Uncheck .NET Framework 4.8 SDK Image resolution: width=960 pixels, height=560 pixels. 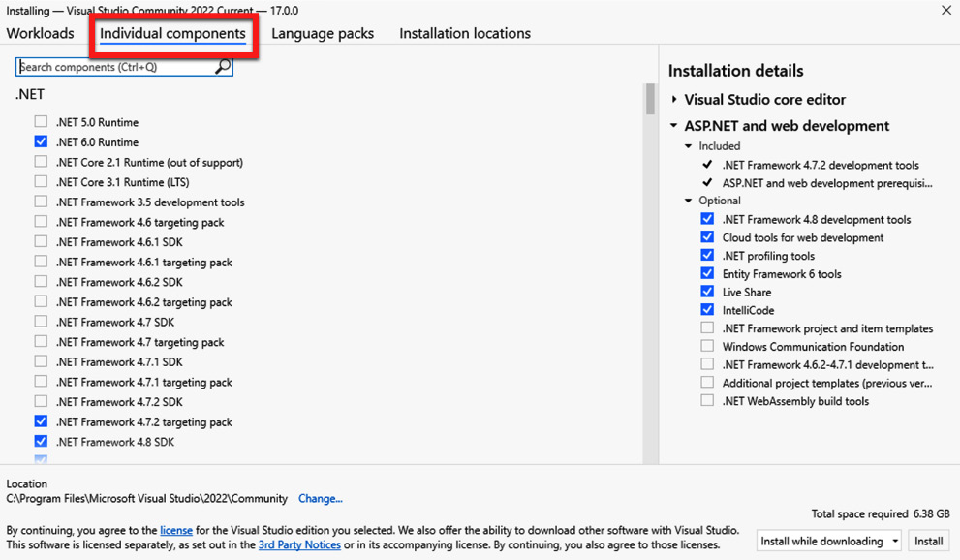pos(41,441)
